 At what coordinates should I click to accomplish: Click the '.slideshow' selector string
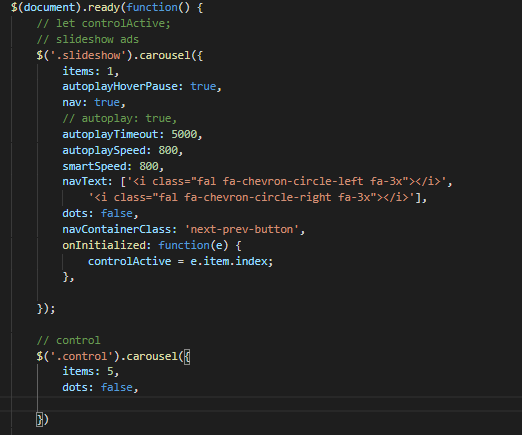click(88, 55)
